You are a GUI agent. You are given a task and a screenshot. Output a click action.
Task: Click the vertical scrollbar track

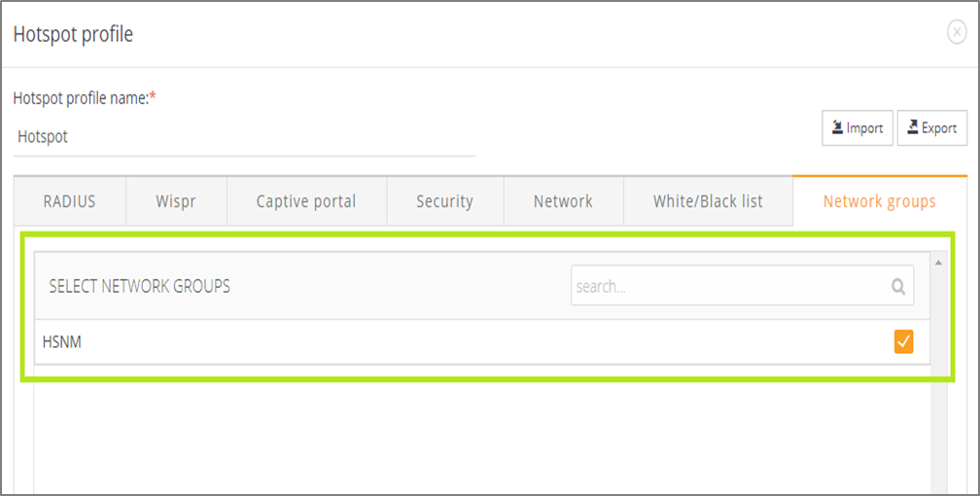tap(938, 418)
